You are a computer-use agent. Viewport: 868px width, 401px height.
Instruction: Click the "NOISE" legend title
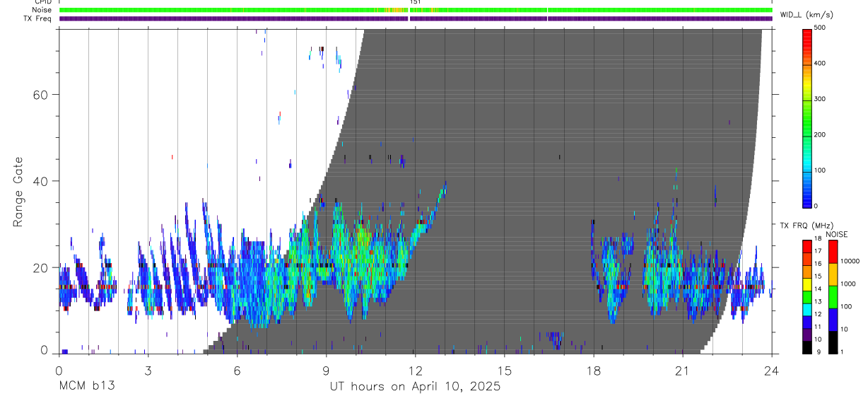[x=837, y=234]
